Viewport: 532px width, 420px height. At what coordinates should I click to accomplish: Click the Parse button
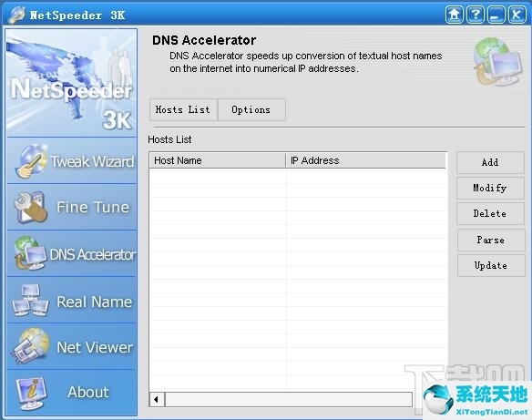491,240
